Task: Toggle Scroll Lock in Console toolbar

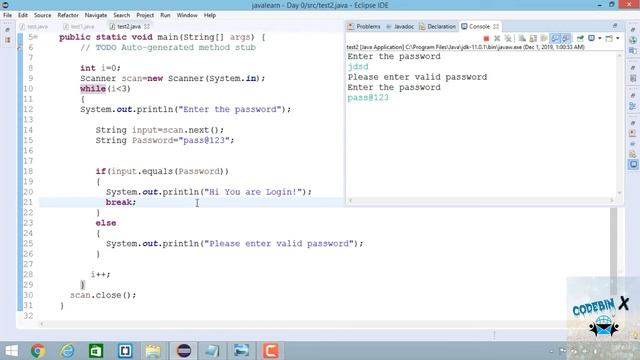Action: click(533, 38)
